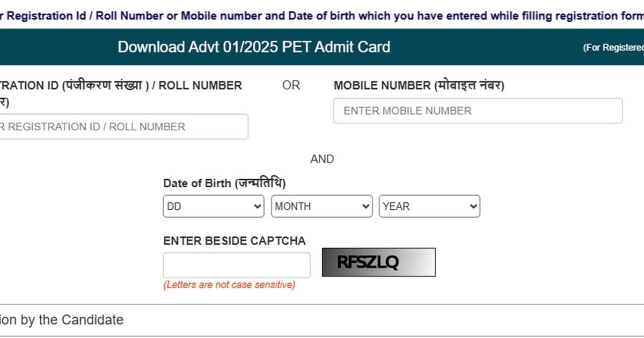Click the OR text between the fields
The image size is (644, 338).
pyautogui.click(x=291, y=85)
